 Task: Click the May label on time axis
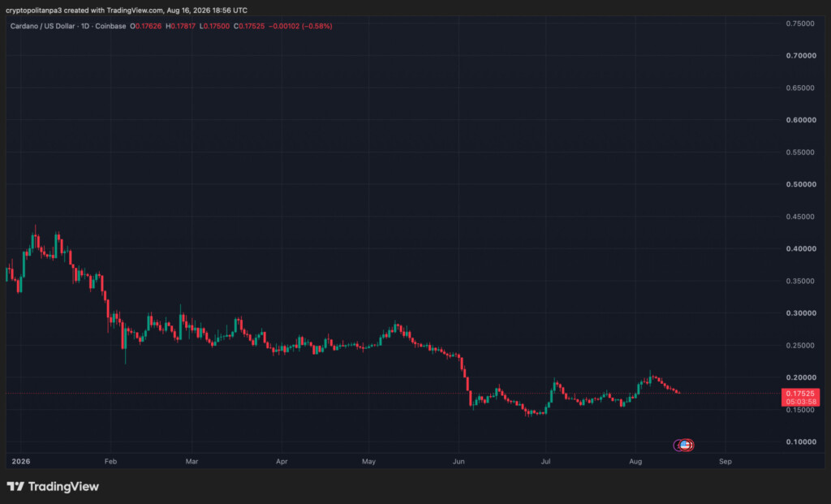click(x=369, y=462)
